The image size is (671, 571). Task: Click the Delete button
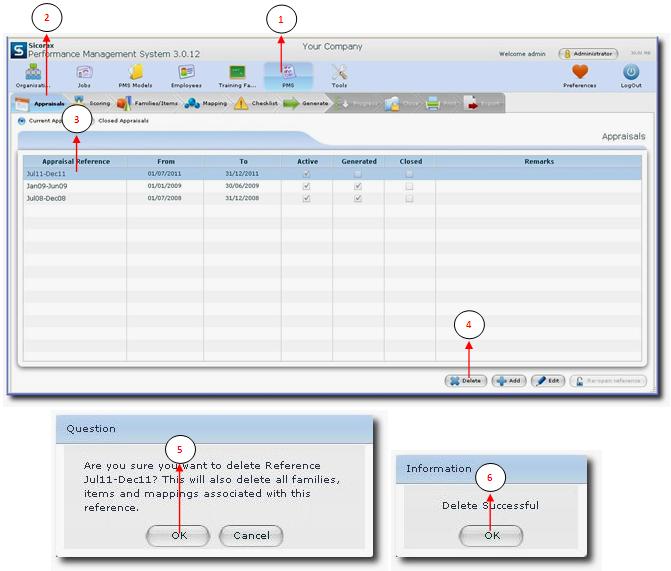click(x=465, y=381)
